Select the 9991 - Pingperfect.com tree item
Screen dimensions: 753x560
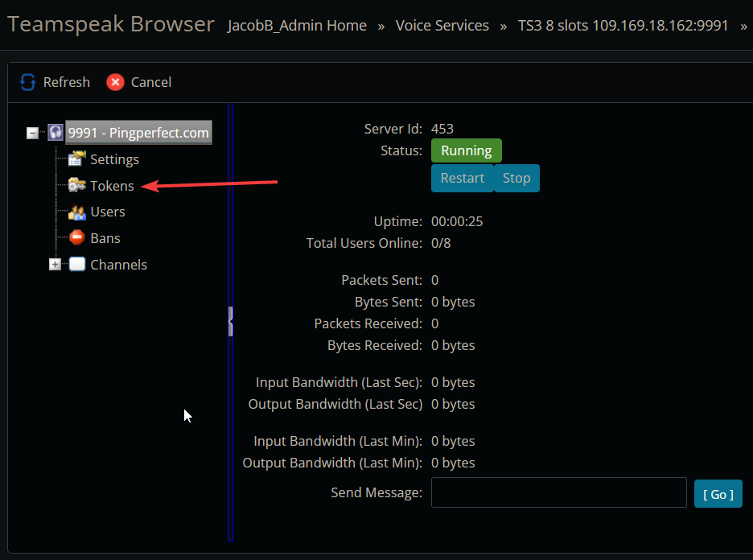click(138, 133)
